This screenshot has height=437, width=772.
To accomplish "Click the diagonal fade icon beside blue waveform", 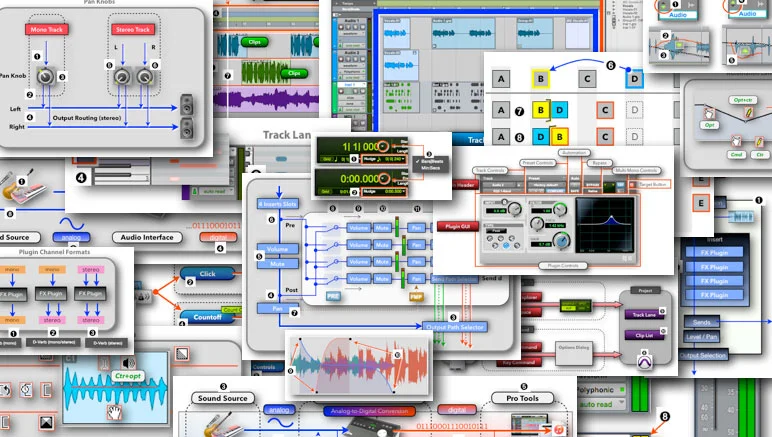I will coord(182,354).
